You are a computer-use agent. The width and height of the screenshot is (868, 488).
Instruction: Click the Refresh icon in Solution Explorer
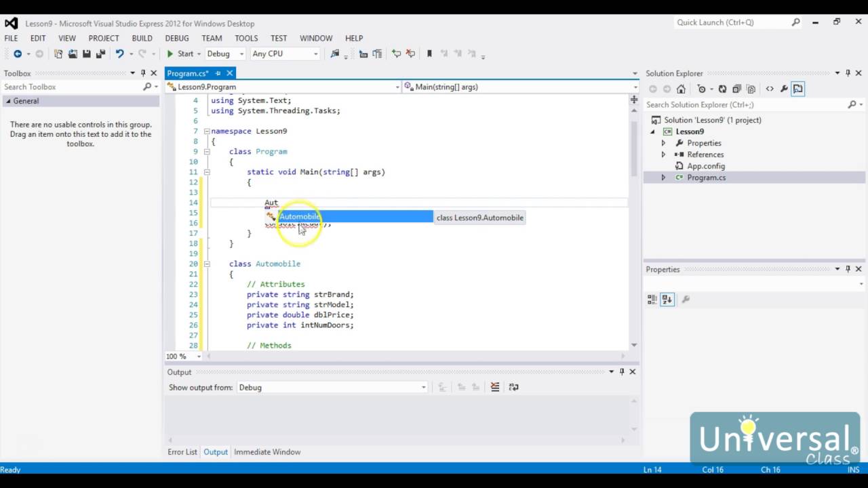722,89
